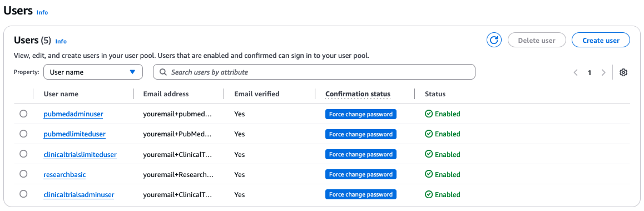Screen dimensions: 644x211
Task: Open the clinicaltrialsadminuser user link
Action: (x=79, y=194)
